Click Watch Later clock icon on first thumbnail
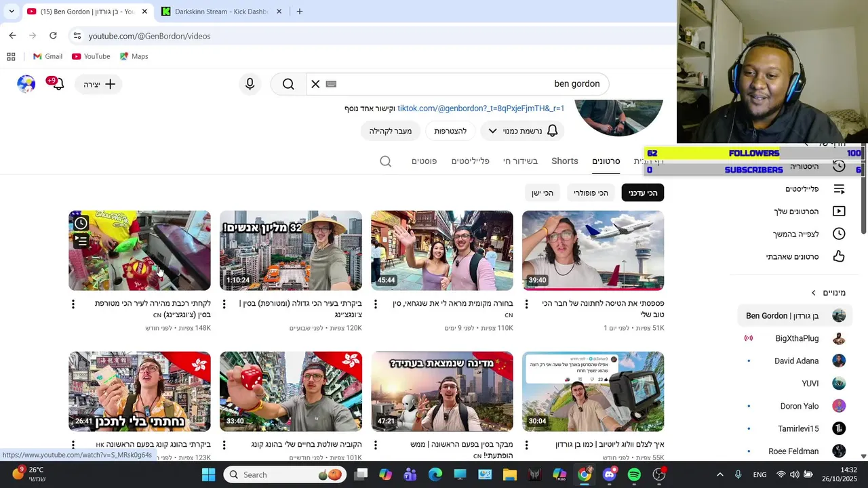Screen dimensions: 868x488 (x=81, y=223)
